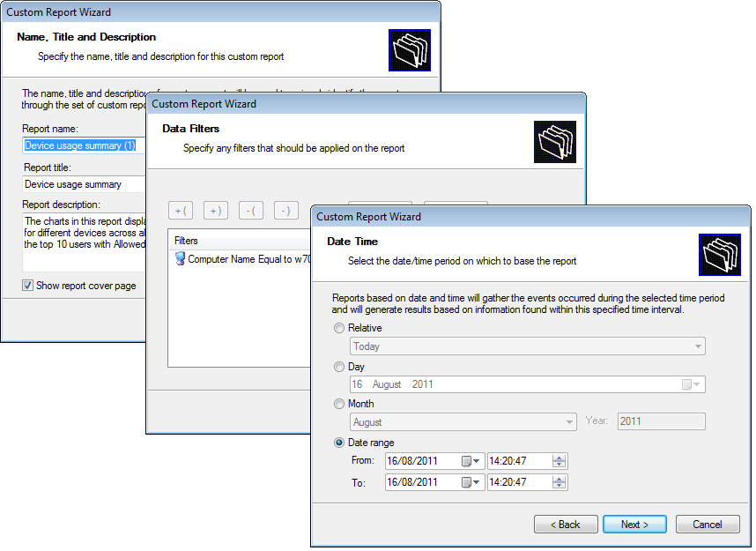Choose the Month radio option
756x551 pixels.
[x=339, y=404]
